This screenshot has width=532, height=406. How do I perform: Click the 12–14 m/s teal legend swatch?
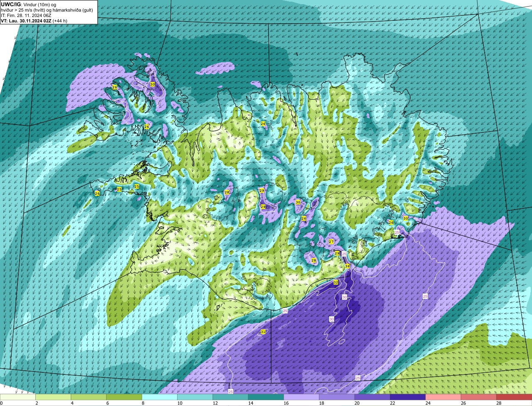(x=231, y=397)
